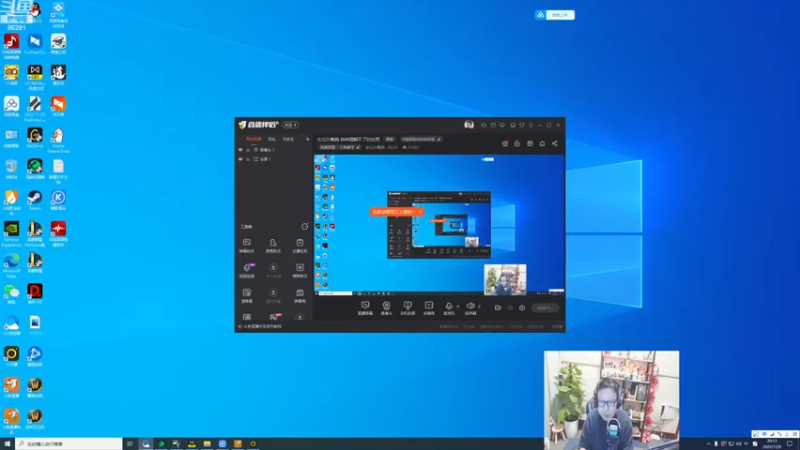Open the 主播任务 tool in toolbox
Image resolution: width=800 pixels, height=450 pixels.
click(x=299, y=245)
